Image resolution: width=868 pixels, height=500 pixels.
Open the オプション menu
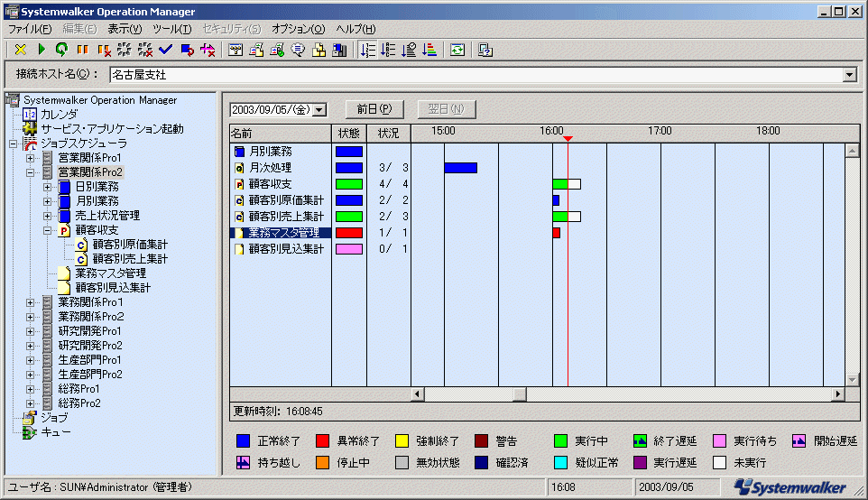coord(298,29)
